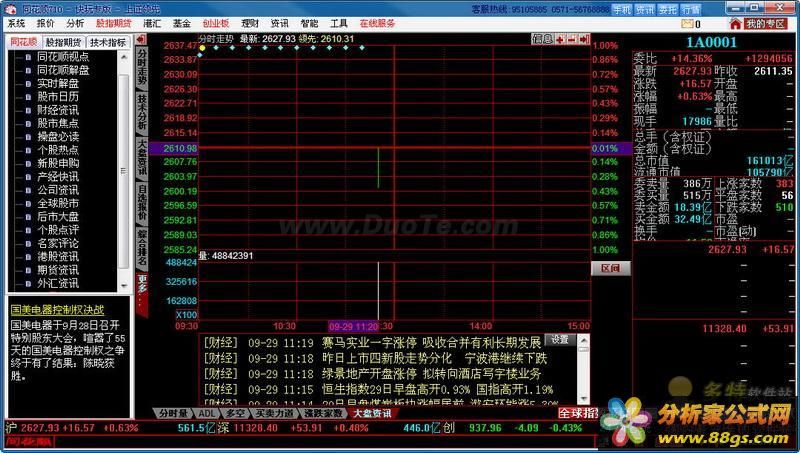Switch to the ADL bottom tab
This screenshot has height=453, width=800.
206,413
